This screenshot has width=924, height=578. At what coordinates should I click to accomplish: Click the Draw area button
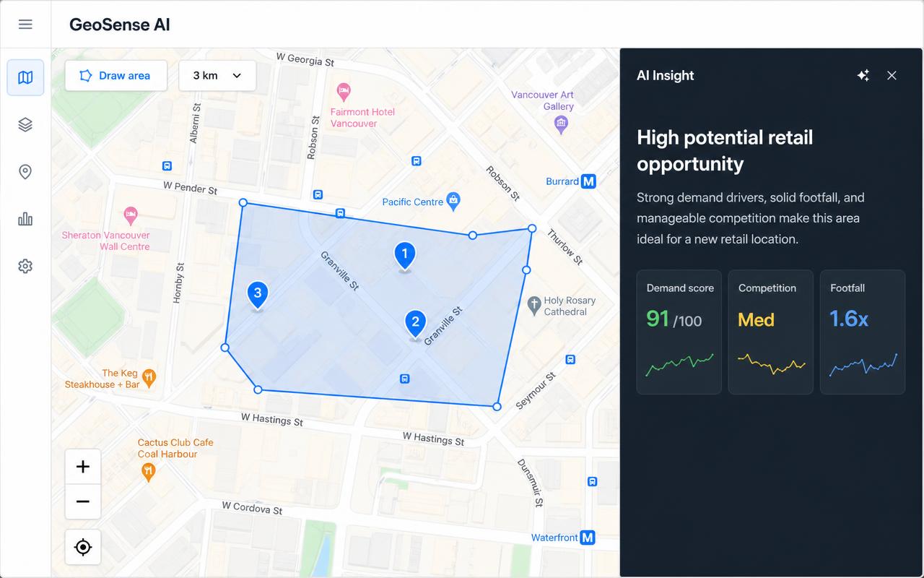[x=116, y=75]
